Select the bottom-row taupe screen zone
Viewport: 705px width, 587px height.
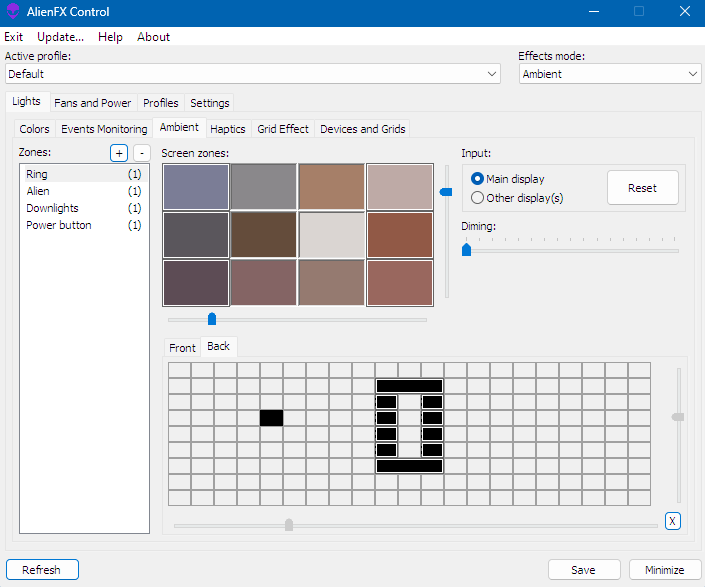coord(331,283)
